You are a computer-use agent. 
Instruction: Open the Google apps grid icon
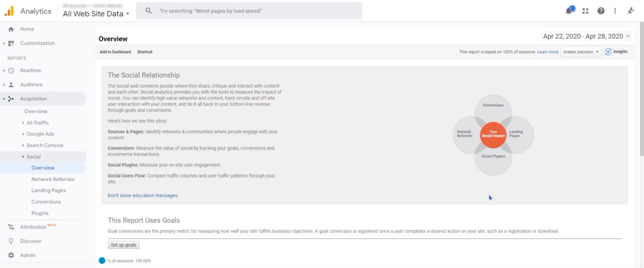(585, 11)
